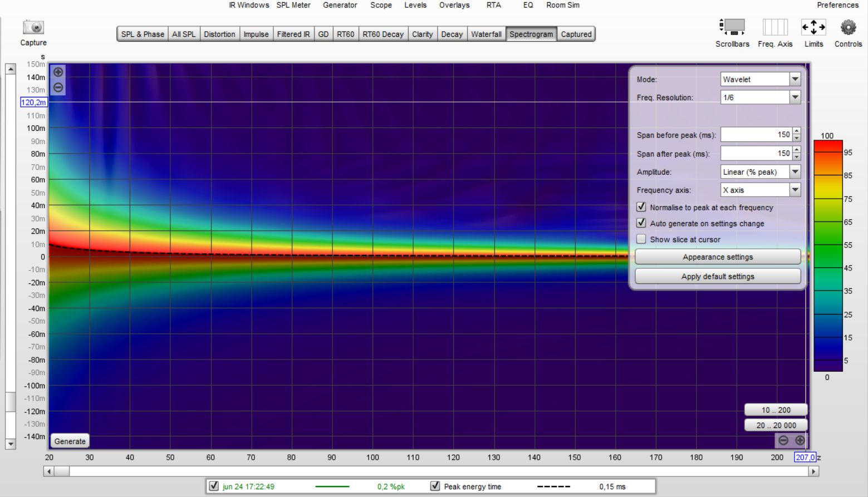
Task: Open the Freq. Resolution dropdown
Action: tap(795, 97)
